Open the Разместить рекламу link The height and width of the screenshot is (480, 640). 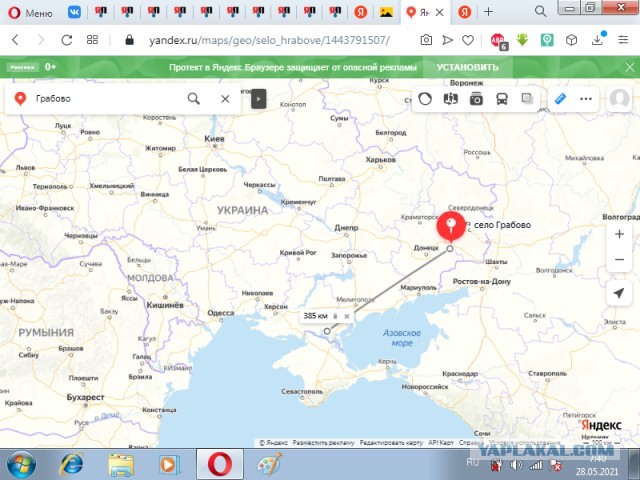point(323,443)
